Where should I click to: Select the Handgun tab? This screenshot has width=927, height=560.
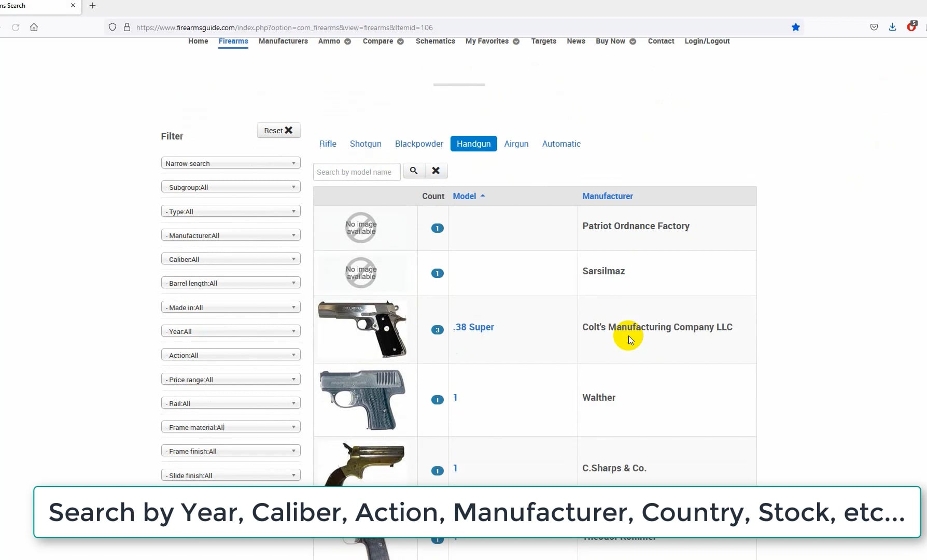point(473,144)
